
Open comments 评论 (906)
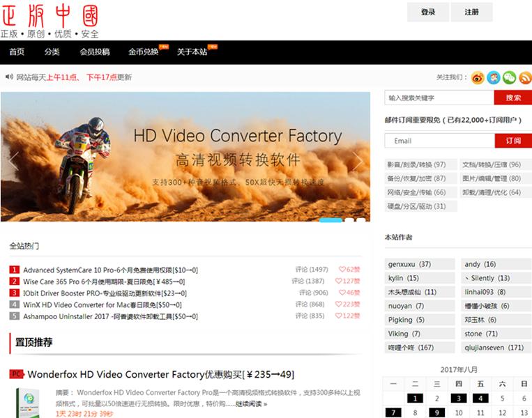[x=314, y=293]
